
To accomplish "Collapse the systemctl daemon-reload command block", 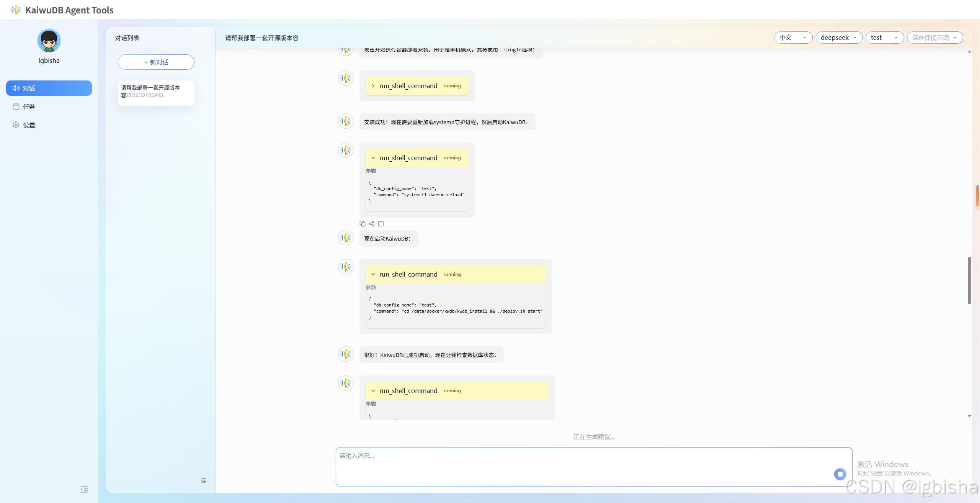I will tap(373, 158).
